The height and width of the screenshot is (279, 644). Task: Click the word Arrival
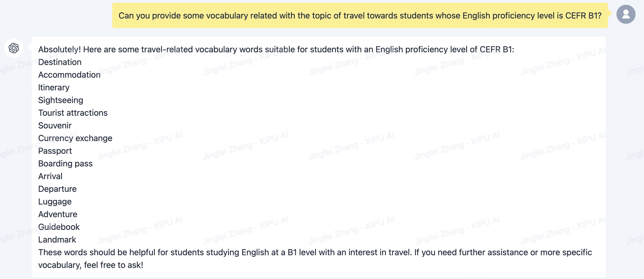pos(50,176)
